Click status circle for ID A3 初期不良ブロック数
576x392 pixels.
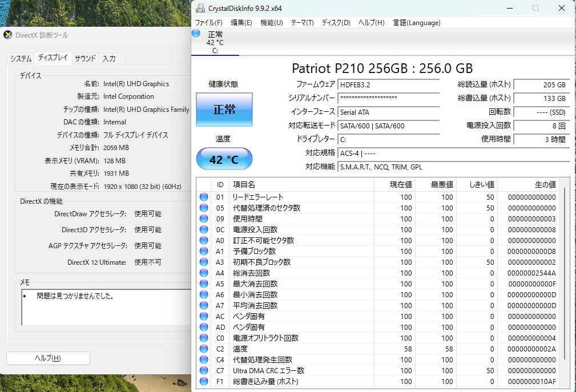pos(204,262)
